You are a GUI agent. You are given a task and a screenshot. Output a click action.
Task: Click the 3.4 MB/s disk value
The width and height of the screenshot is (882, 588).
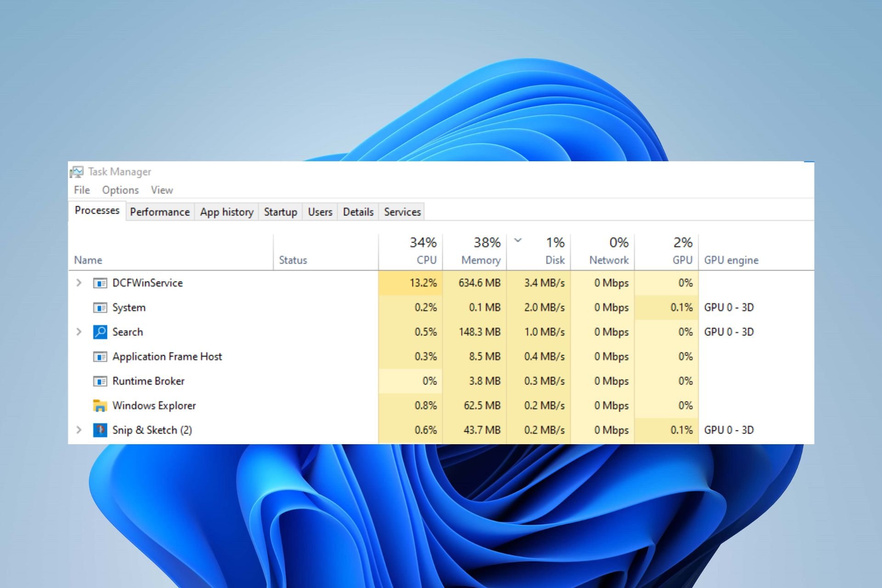click(544, 283)
